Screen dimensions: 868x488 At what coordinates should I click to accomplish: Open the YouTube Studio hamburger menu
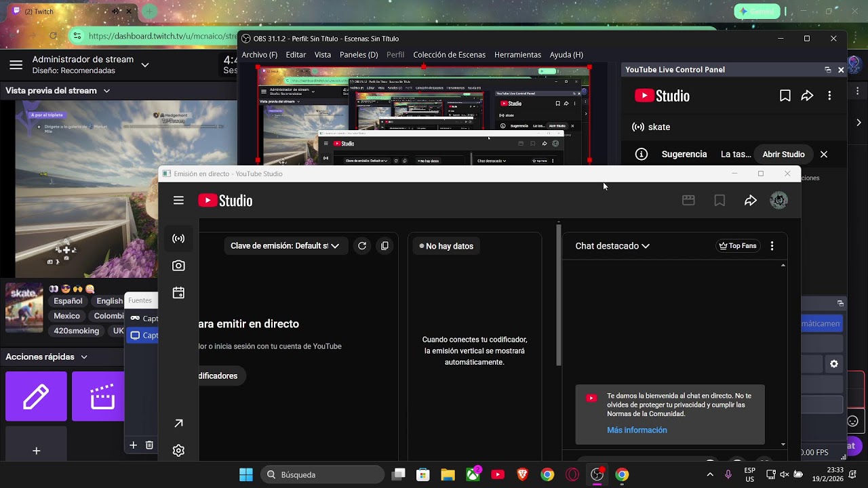pos(178,201)
